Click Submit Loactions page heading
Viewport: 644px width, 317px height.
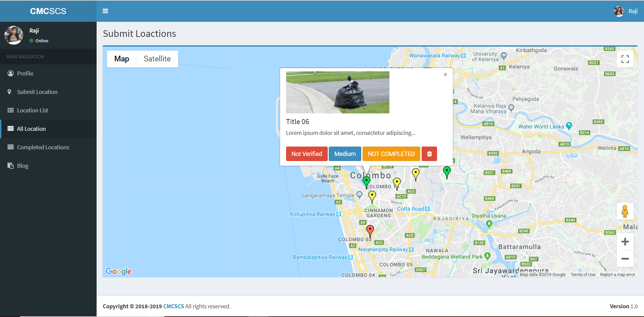(x=140, y=34)
